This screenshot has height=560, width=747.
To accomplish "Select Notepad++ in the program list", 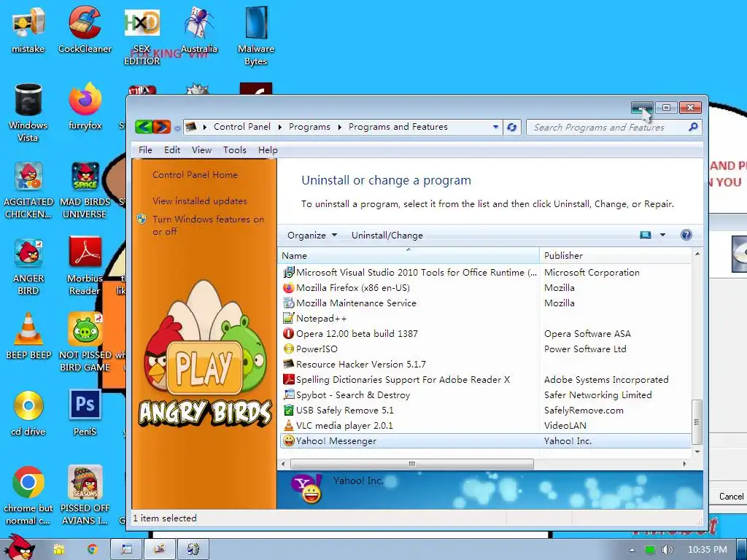I will tap(485, 318).
